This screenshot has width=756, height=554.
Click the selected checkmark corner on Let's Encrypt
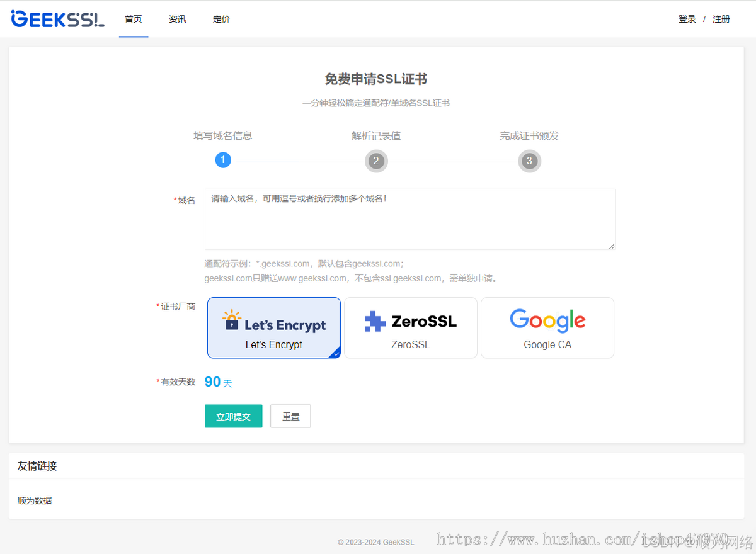(x=335, y=353)
